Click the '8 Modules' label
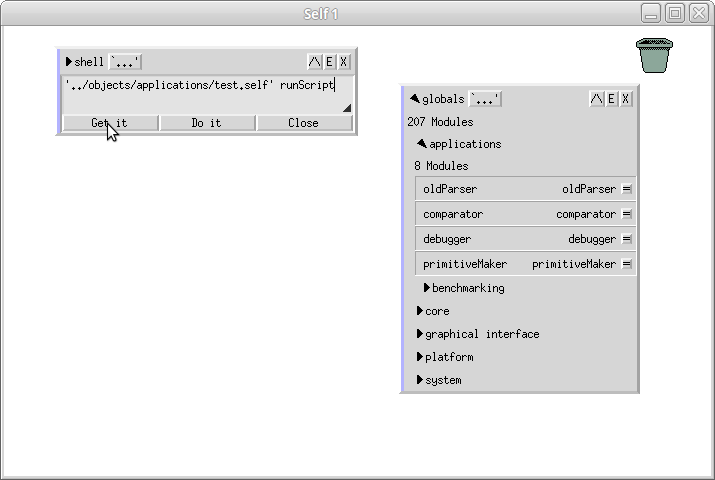Screen dimensions: 715x480 [x=441, y=166]
